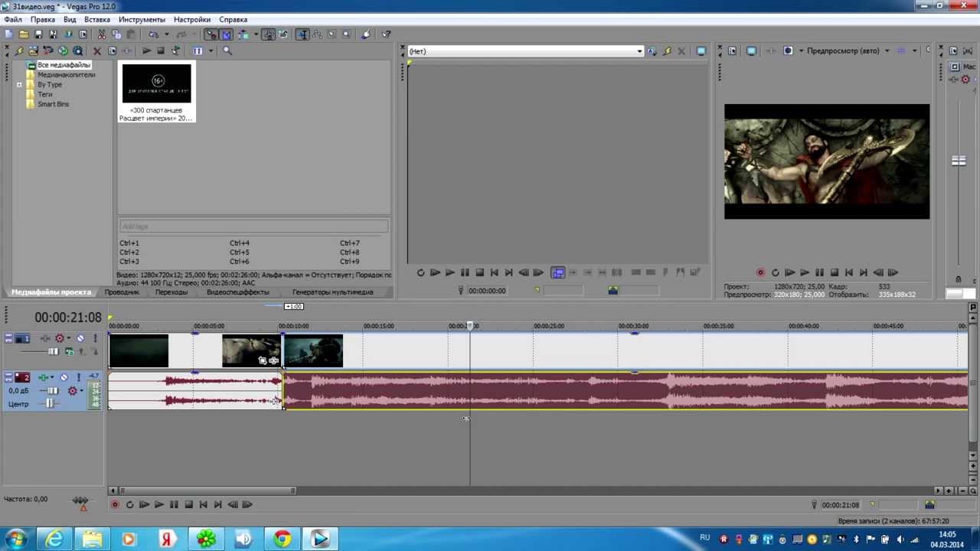Image resolution: width=980 pixels, height=551 pixels.
Task: Click the Cut scissors icon
Action: [101, 34]
